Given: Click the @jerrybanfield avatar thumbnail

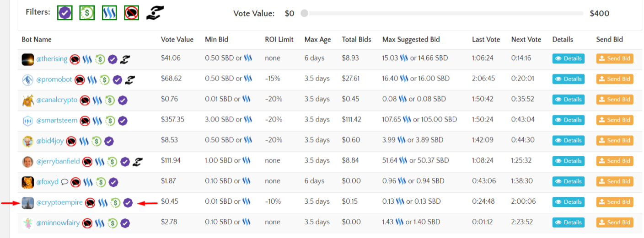Looking at the screenshot, I should click(x=28, y=162).
